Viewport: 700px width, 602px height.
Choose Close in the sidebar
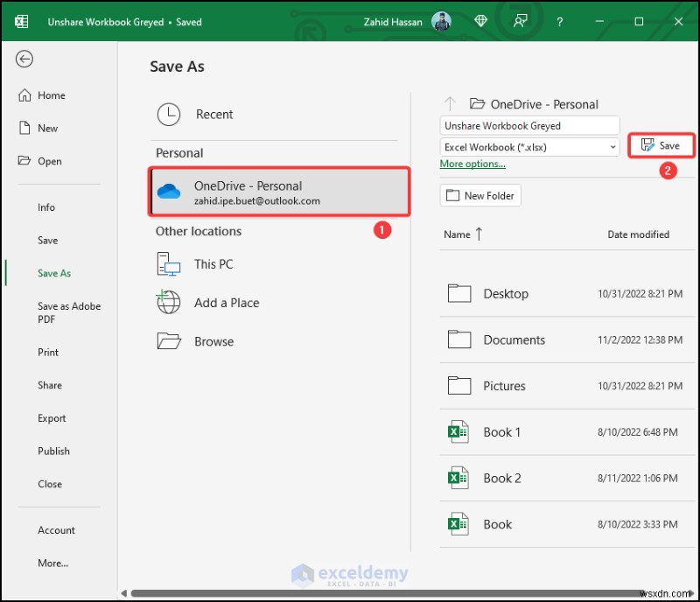coord(50,484)
